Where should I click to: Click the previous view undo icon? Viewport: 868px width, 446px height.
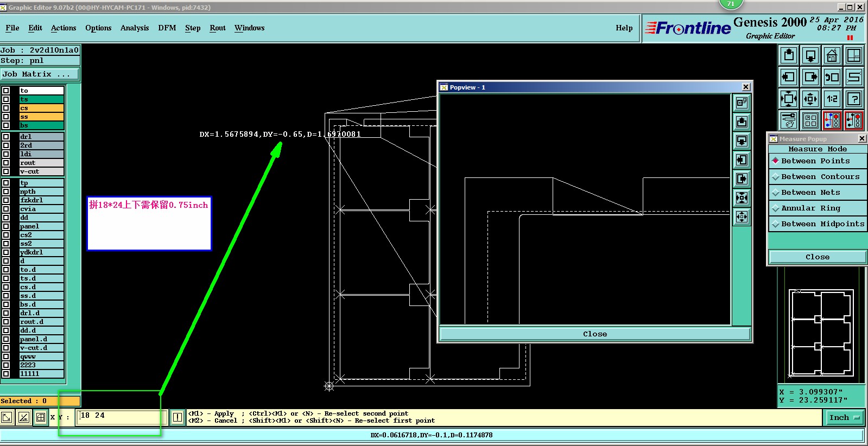[x=832, y=77]
